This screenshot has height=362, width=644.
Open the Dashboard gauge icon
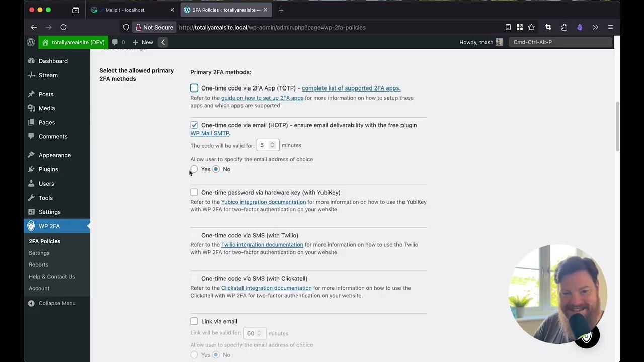[31, 61]
